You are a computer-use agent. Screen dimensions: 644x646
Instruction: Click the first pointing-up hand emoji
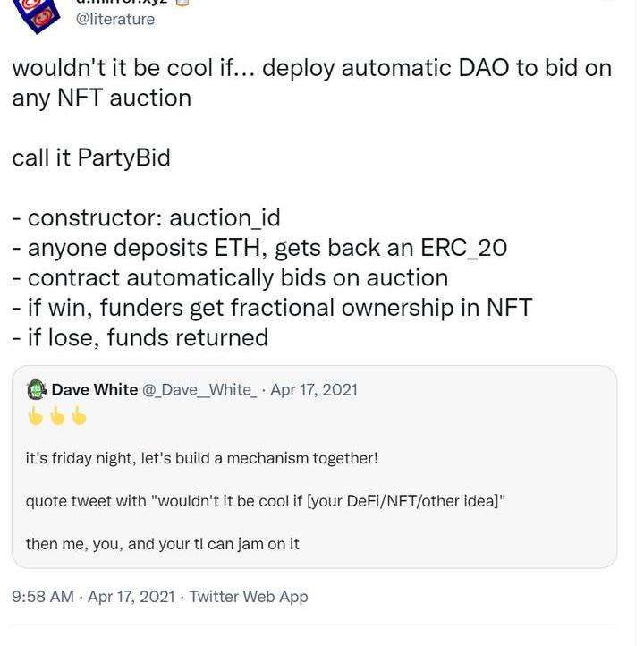pos(36,416)
